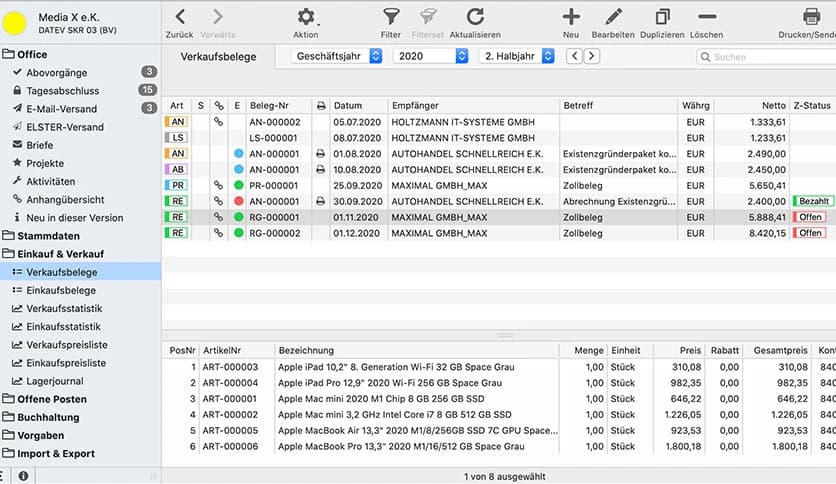Viewport: 836px width, 484px height.
Task: Select Verkaufsbelege in sidebar
Action: tap(80, 272)
